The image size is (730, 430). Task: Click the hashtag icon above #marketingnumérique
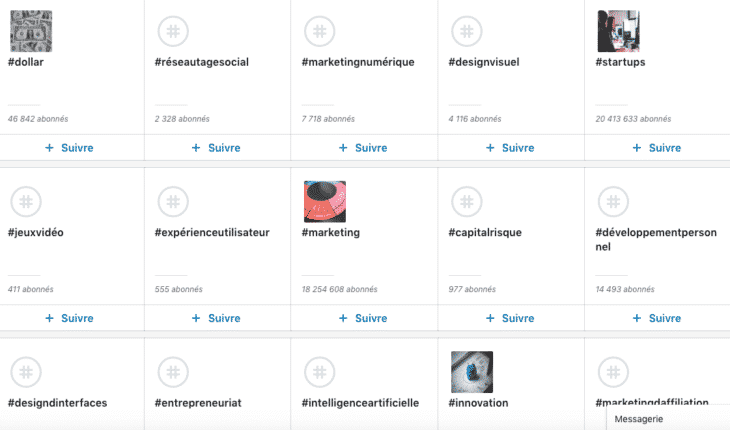click(x=322, y=31)
